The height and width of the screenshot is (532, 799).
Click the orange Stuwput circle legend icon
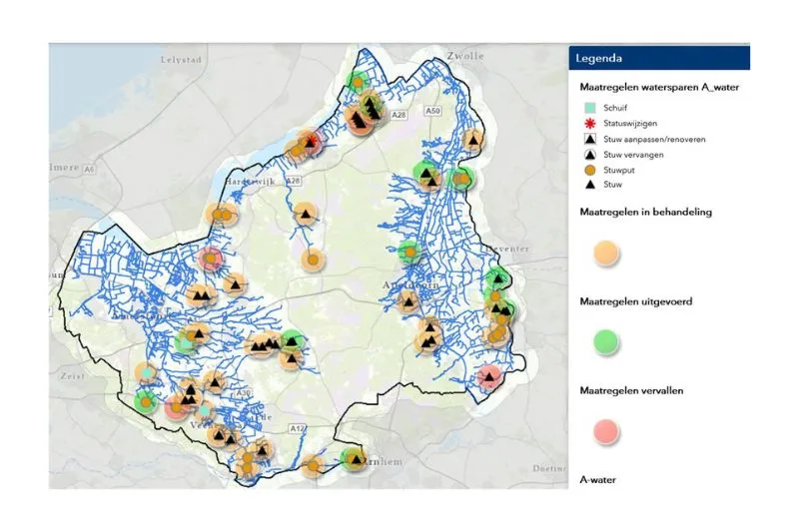[x=588, y=170]
